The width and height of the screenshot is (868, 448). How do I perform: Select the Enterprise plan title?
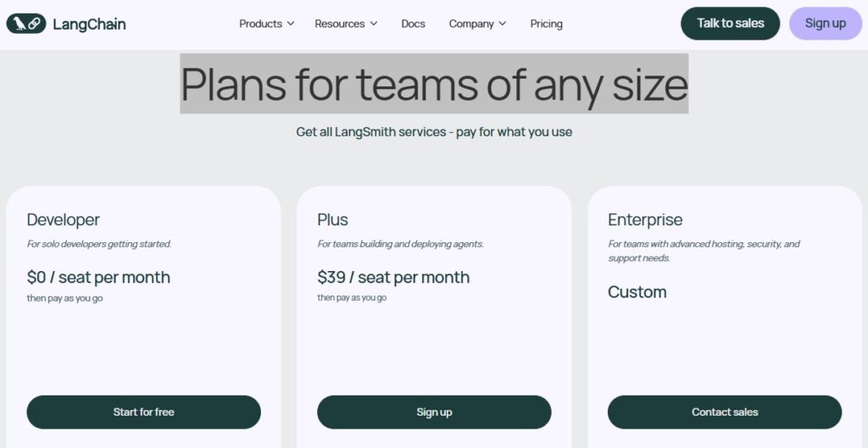pos(645,220)
